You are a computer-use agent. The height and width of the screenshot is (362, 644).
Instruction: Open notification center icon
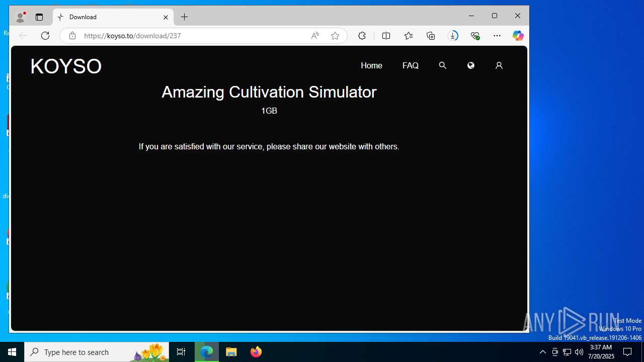coord(627,352)
